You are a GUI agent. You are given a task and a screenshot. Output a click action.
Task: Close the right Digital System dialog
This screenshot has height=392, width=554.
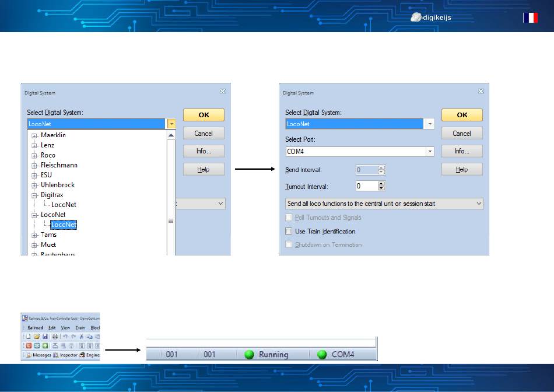click(481, 91)
